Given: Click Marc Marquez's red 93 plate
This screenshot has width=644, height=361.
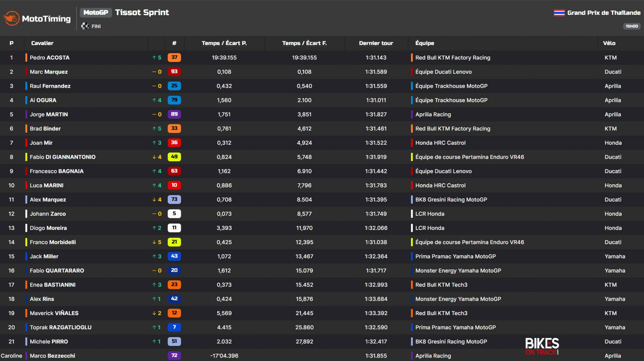Looking at the screenshot, I should point(174,72).
